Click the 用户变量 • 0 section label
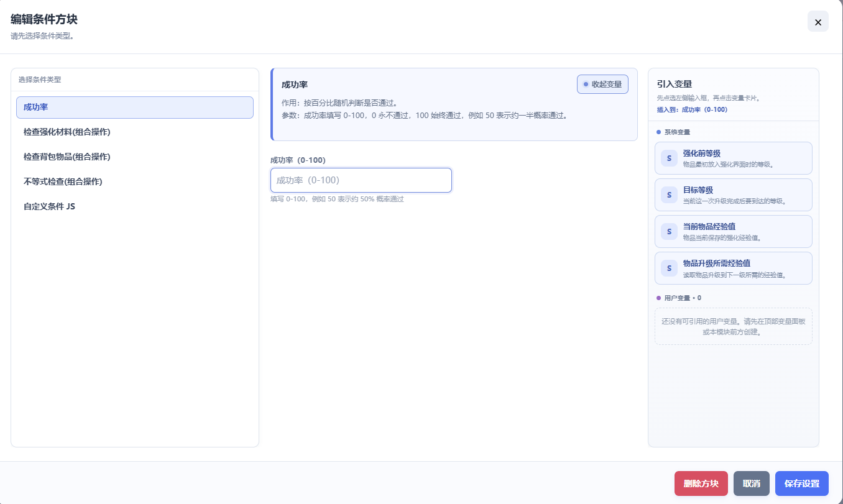 coord(683,298)
